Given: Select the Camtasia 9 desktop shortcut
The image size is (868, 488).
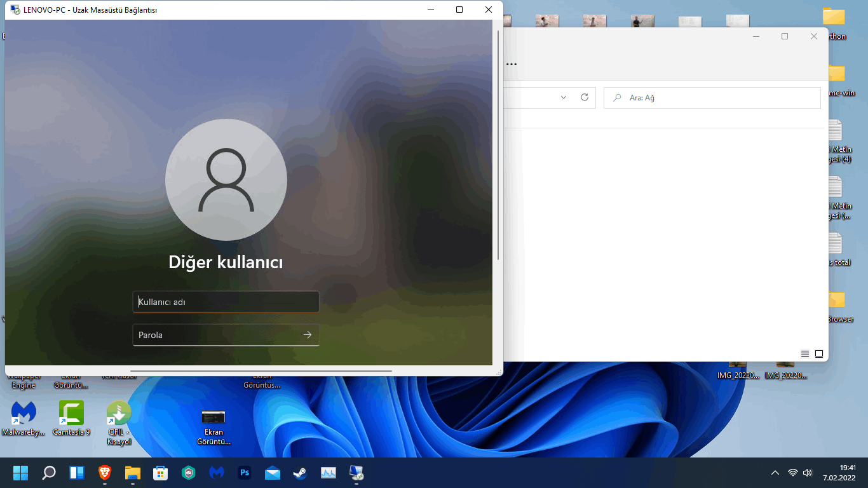Looking at the screenshot, I should point(71,419).
